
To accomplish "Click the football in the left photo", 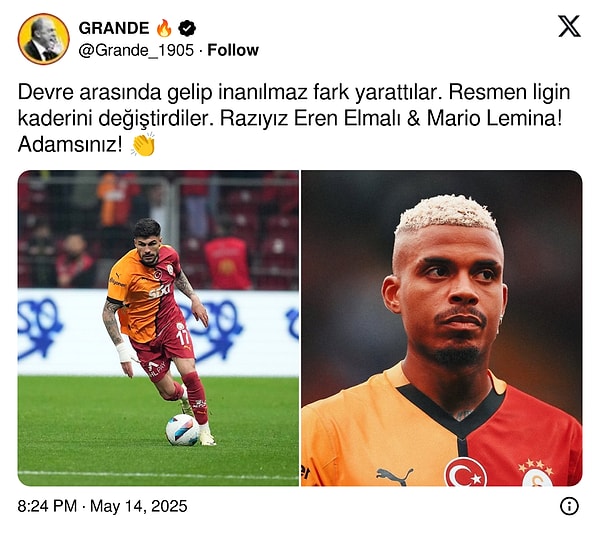I will (183, 429).
